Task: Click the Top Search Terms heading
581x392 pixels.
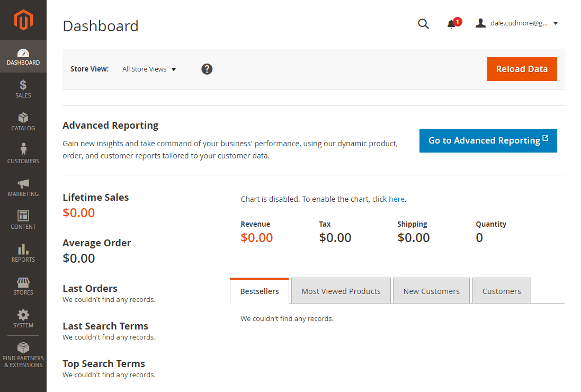Action: pos(104,364)
